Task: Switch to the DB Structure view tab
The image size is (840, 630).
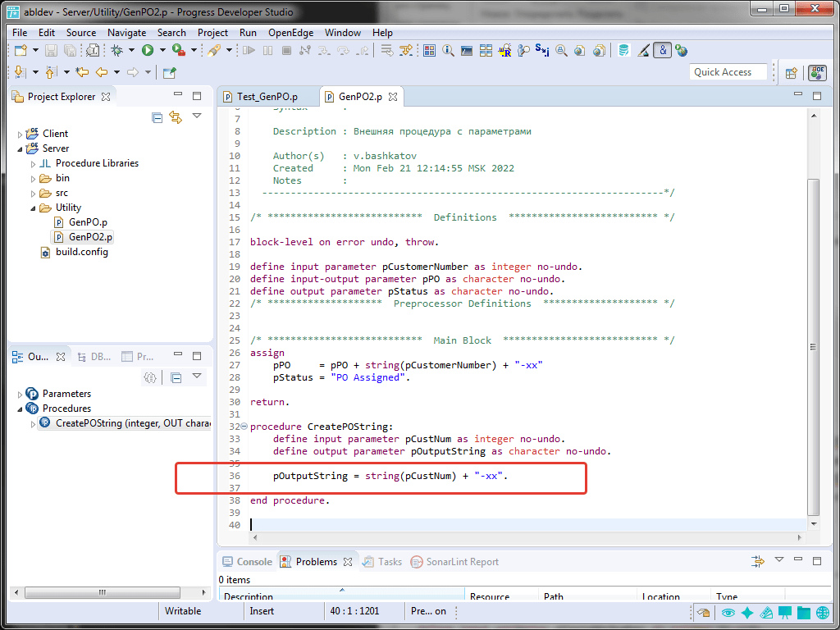Action: [x=94, y=357]
